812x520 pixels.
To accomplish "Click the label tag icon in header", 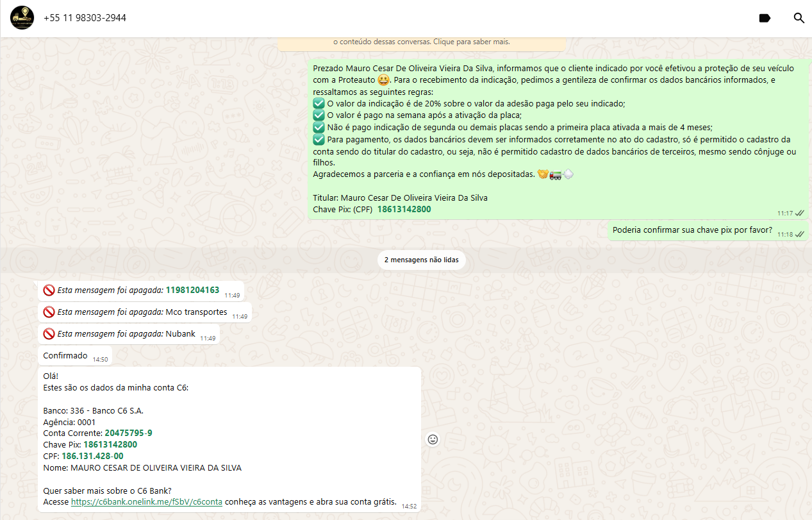I will coord(765,18).
